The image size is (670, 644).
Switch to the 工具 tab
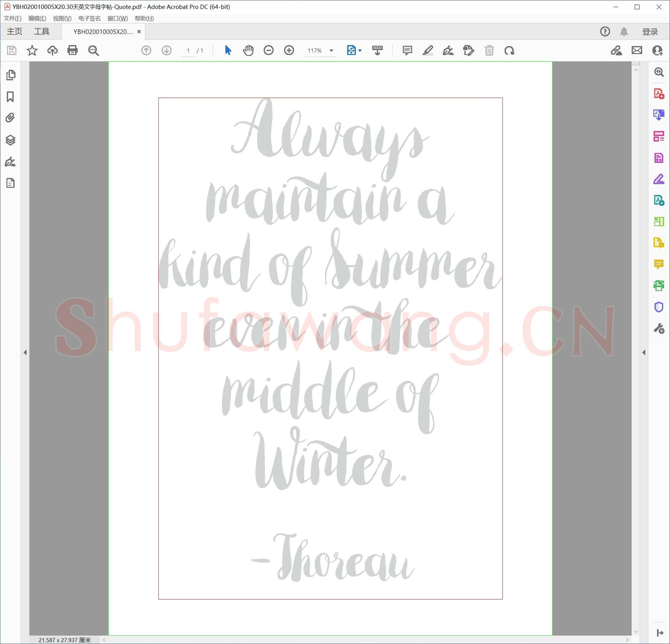pos(42,32)
